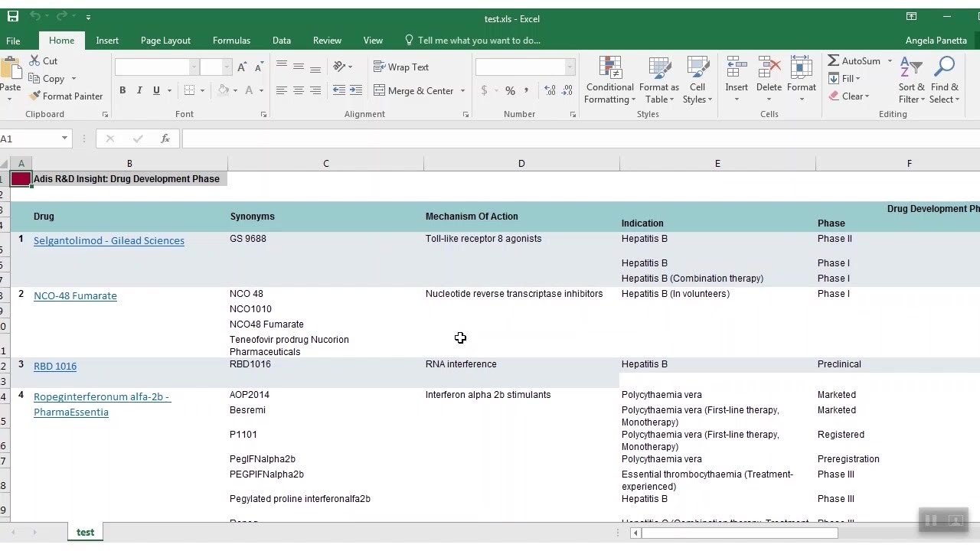The width and height of the screenshot is (980, 551).
Task: Open the Font dialog launcher
Action: pos(263,114)
